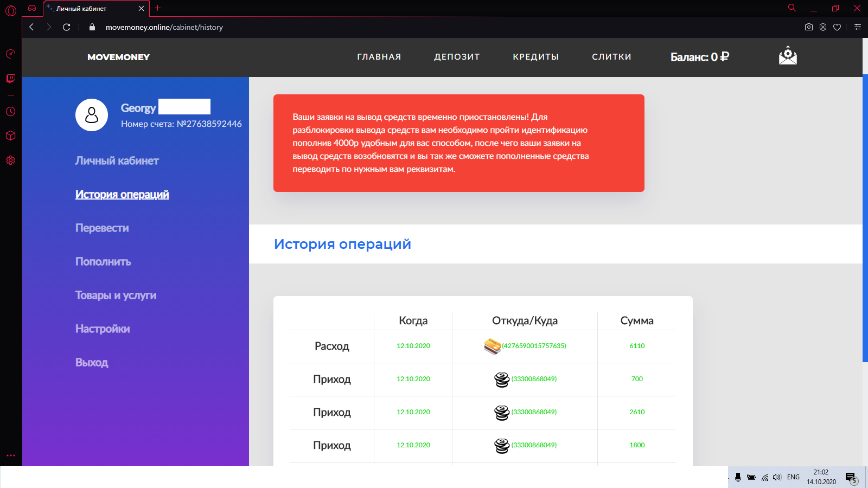868x488 pixels.
Task: Open ad blocker shield icon
Action: (823, 27)
